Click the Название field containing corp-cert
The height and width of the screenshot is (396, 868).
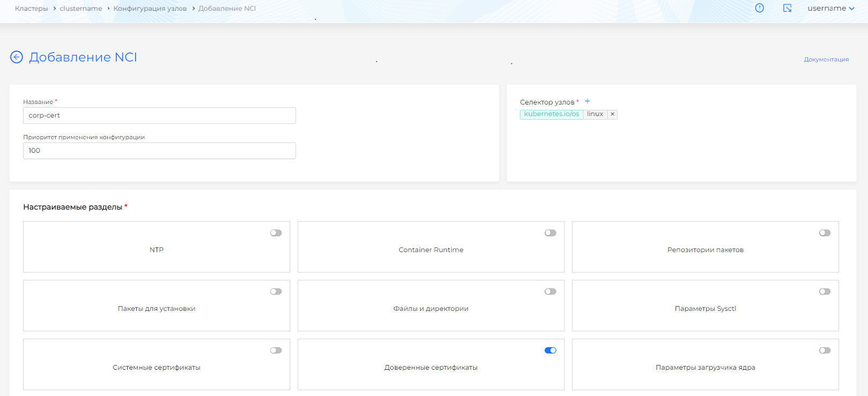(159, 116)
